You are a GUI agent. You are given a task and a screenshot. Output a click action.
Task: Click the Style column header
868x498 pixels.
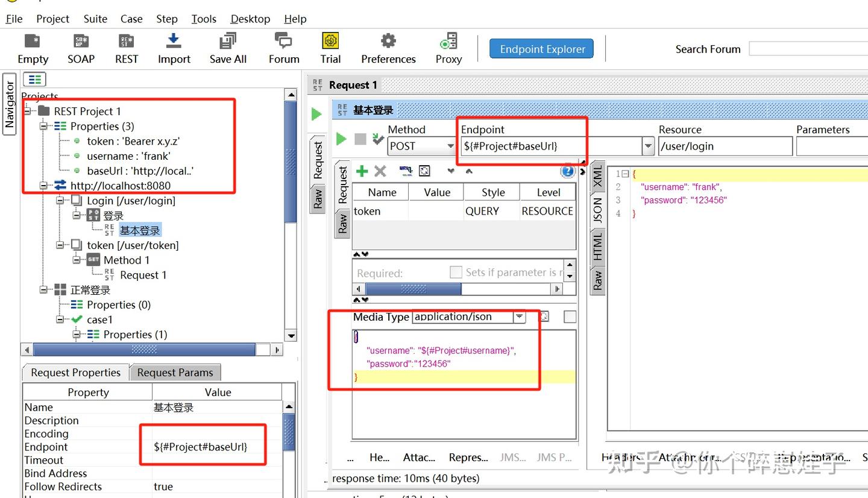pyautogui.click(x=493, y=192)
